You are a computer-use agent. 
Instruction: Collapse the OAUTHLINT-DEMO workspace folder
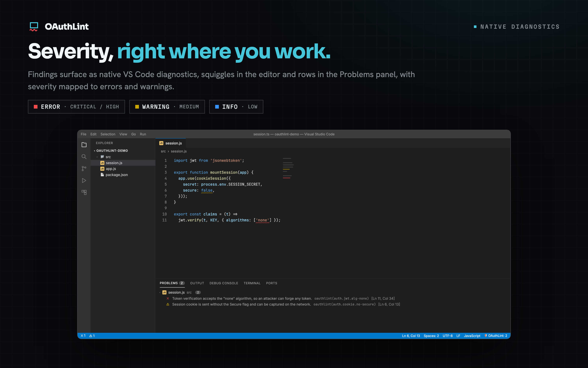pos(94,151)
